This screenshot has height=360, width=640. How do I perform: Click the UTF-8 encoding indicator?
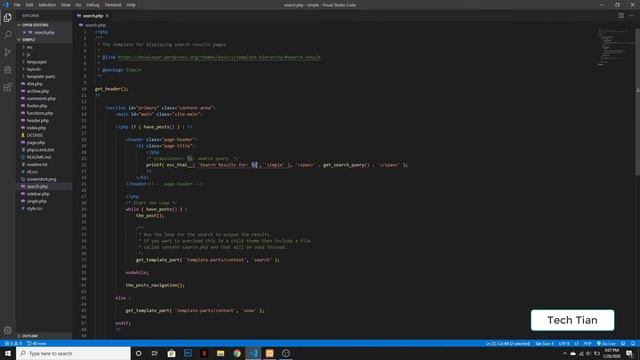click(x=564, y=343)
